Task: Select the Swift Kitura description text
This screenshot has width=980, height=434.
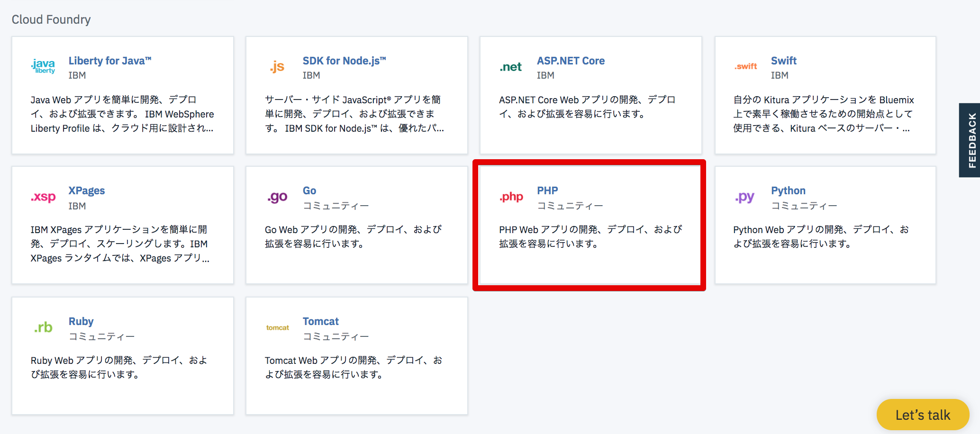Action: point(824,114)
